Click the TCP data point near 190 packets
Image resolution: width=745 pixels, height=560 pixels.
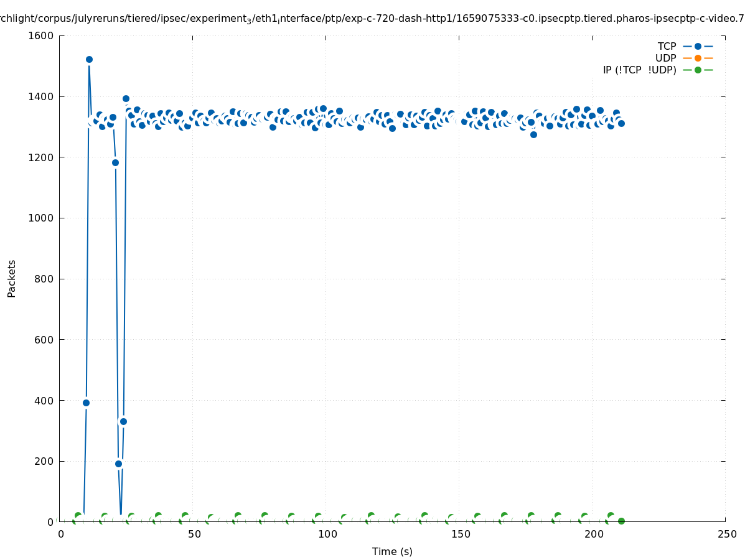pos(118,464)
